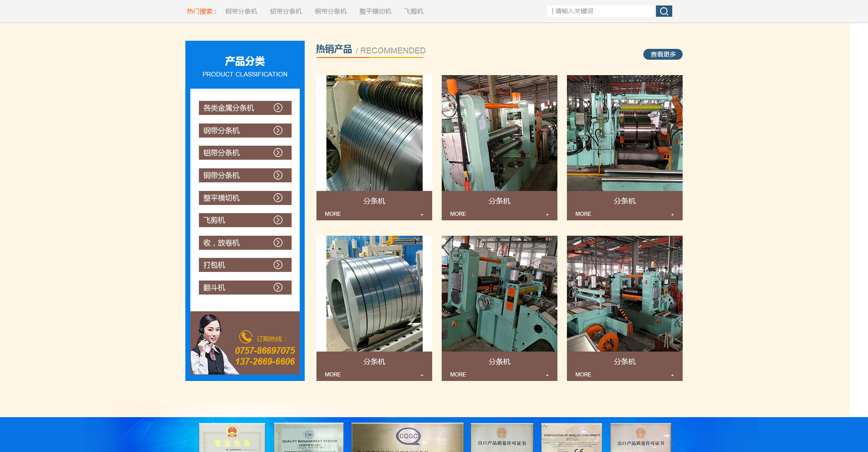This screenshot has height=452, width=868.
Task: Open the CQGC certificate plaque image
Action: coord(407,438)
